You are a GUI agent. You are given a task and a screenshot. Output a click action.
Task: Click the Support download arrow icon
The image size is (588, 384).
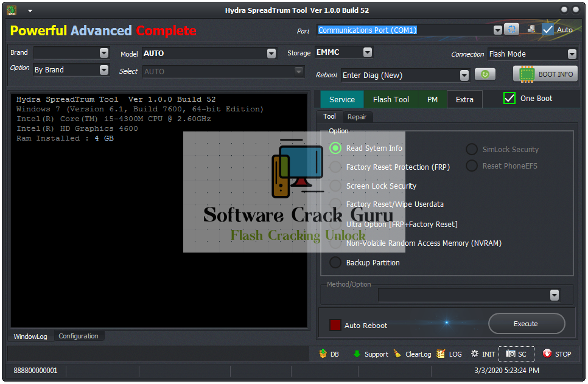pyautogui.click(x=357, y=354)
